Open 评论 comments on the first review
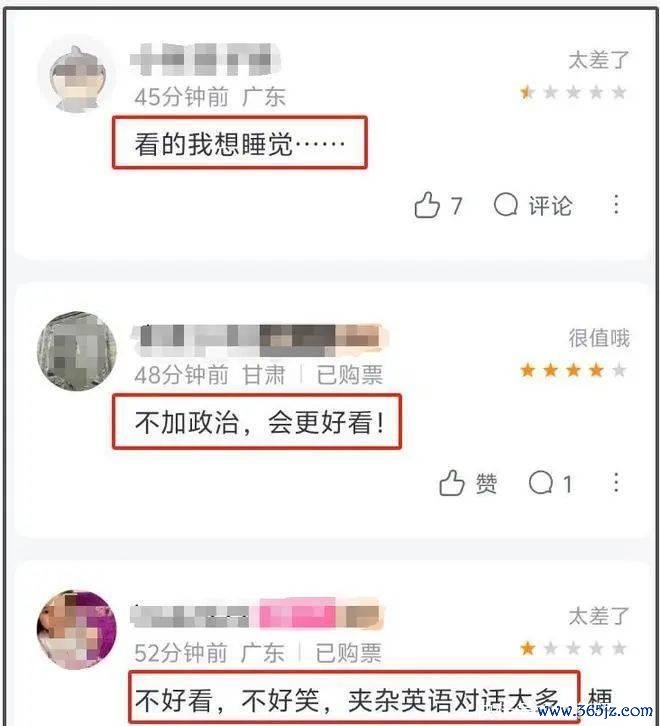This screenshot has width=660, height=726. coord(533,205)
